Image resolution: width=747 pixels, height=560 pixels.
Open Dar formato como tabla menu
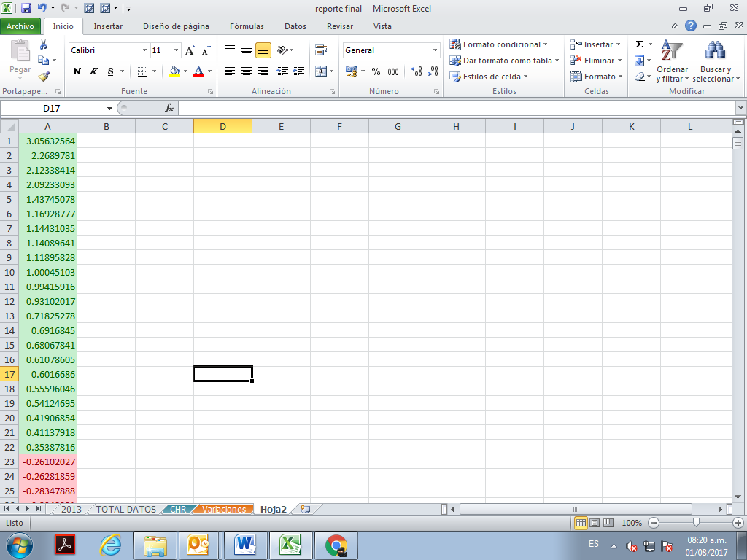pyautogui.click(x=504, y=61)
